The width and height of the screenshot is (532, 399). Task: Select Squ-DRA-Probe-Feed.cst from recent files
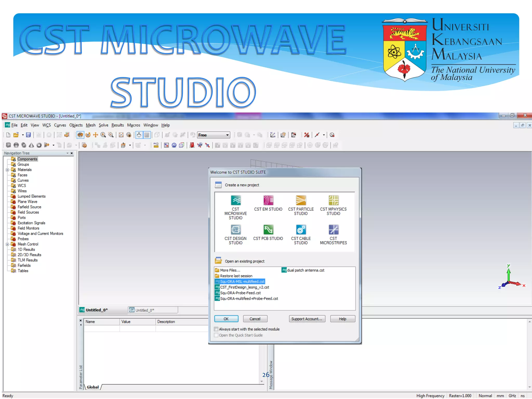240,293
